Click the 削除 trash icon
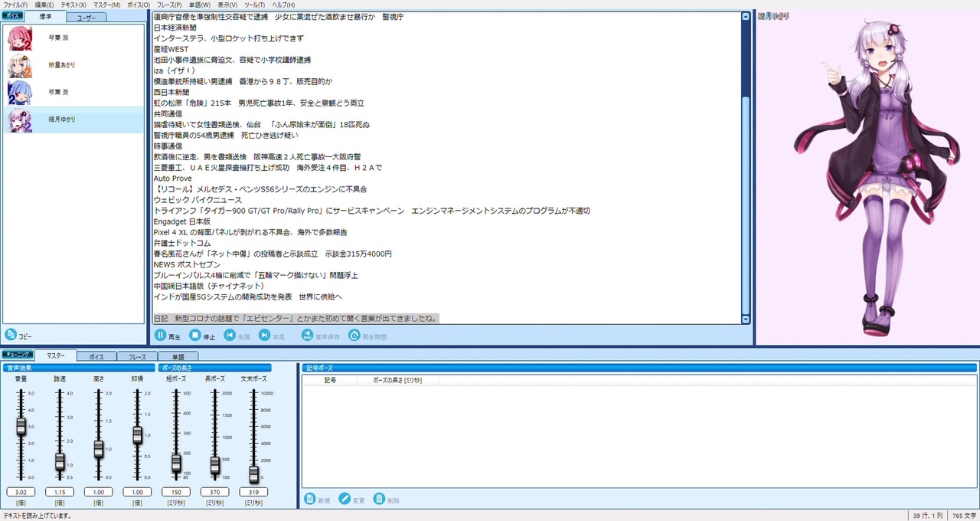Image resolution: width=980 pixels, height=521 pixels. tap(379, 499)
